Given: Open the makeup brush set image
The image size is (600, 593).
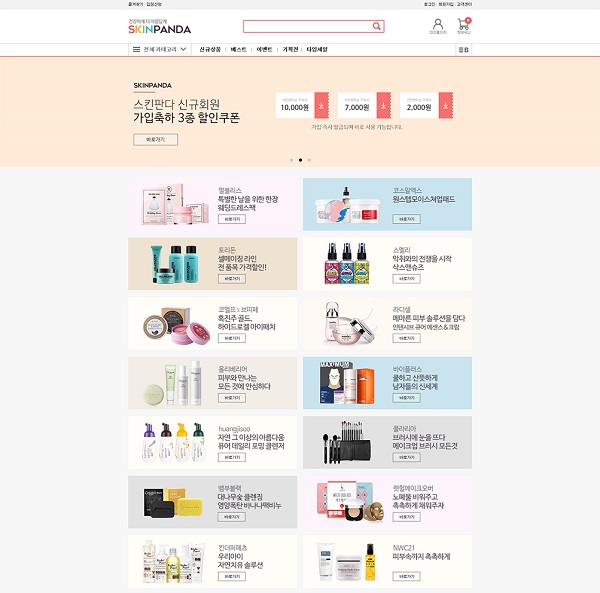Looking at the screenshot, I should point(347,443).
